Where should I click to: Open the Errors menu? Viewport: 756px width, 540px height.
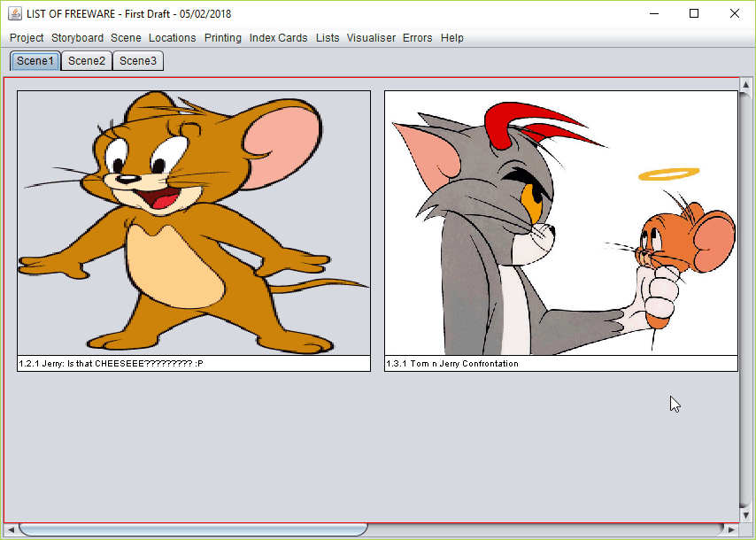click(418, 37)
